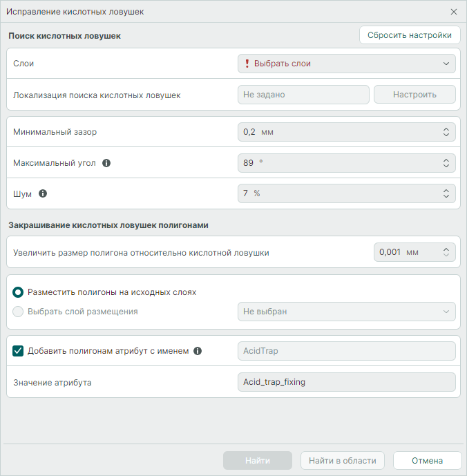This screenshot has width=467, height=476.
Task: Click stepper arrows of Максимальный угол field
Action: pos(446,163)
